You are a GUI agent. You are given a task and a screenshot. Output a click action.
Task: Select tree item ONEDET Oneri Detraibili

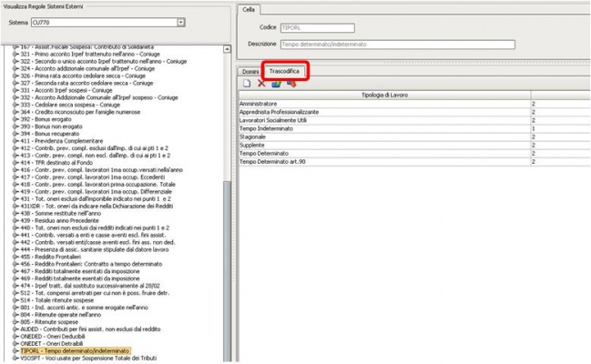point(52,344)
